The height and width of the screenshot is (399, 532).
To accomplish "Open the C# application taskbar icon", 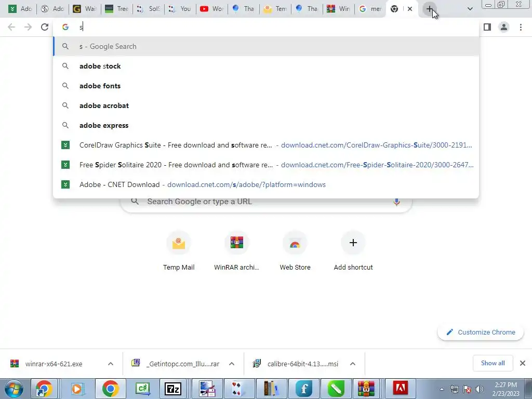I will coord(142,389).
